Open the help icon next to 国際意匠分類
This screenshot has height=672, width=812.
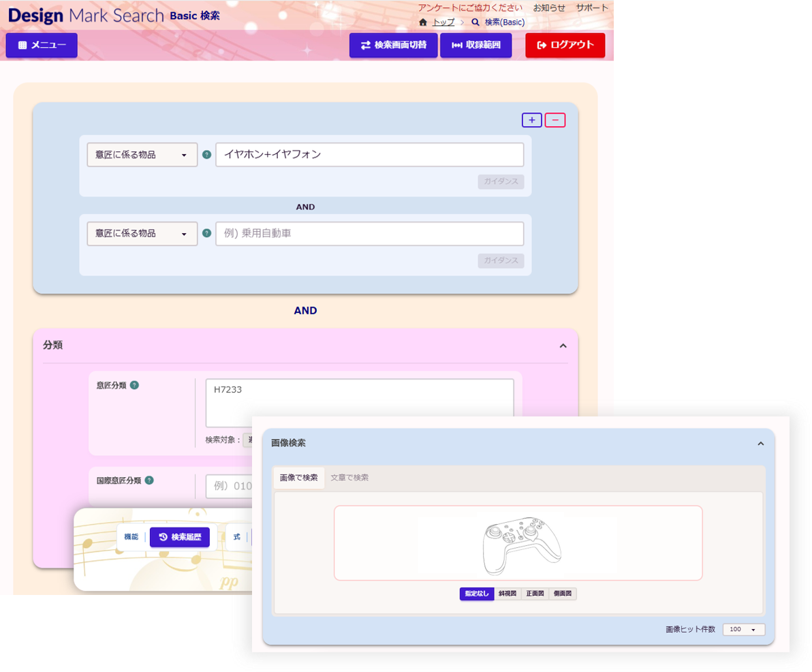[149, 480]
